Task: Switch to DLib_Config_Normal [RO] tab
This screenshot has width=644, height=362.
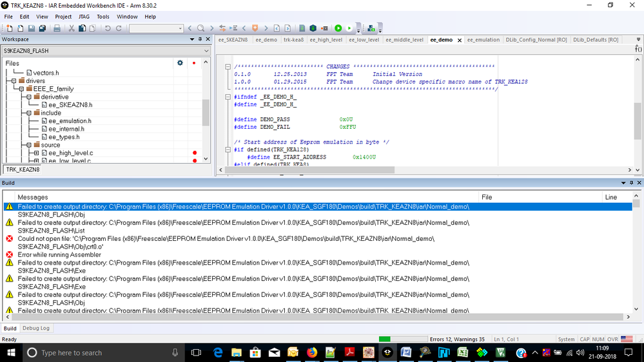Action: (536, 40)
